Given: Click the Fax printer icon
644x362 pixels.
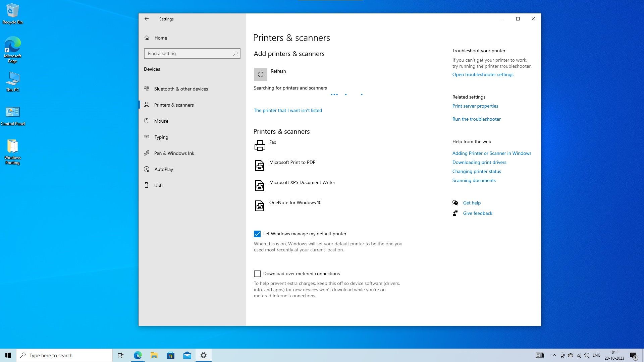Looking at the screenshot, I should (260, 145).
